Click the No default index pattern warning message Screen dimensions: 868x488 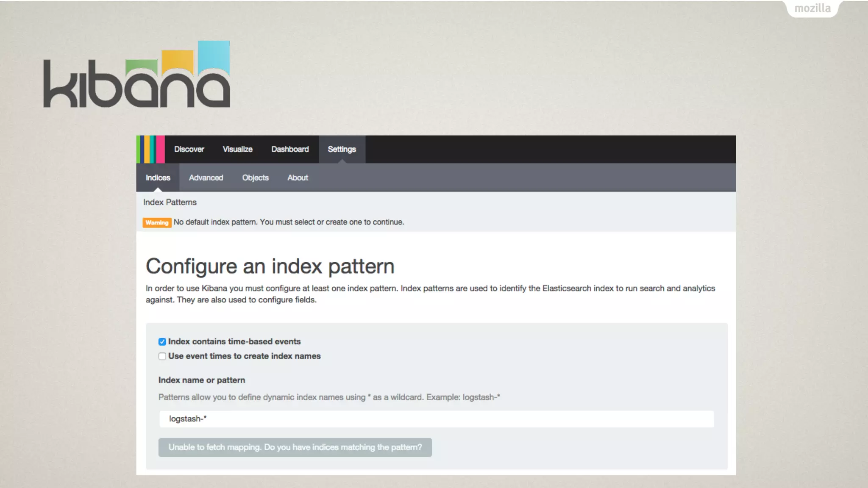(x=289, y=222)
